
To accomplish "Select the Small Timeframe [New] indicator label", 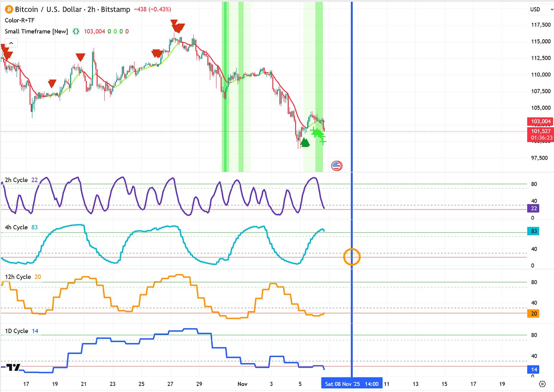I will click(x=37, y=32).
